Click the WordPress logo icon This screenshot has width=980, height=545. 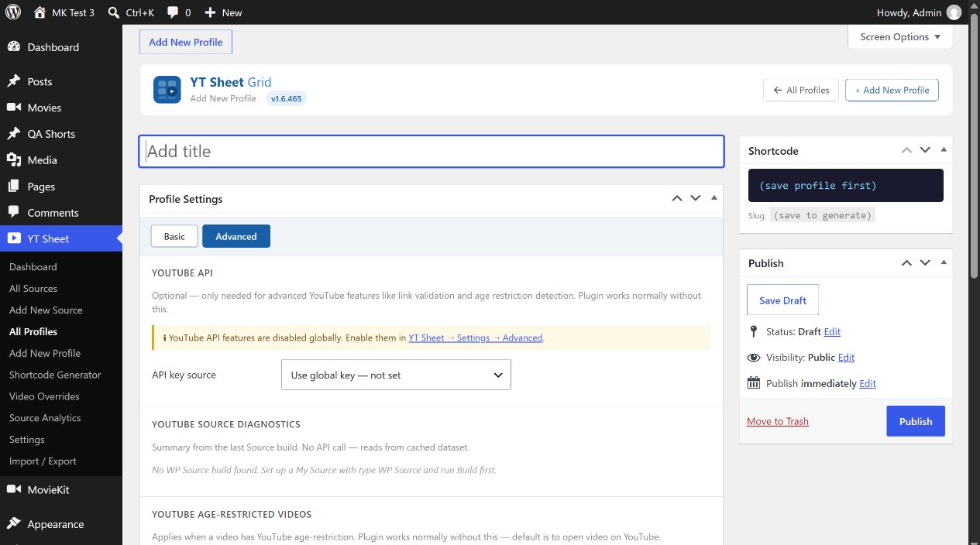pyautogui.click(x=13, y=12)
